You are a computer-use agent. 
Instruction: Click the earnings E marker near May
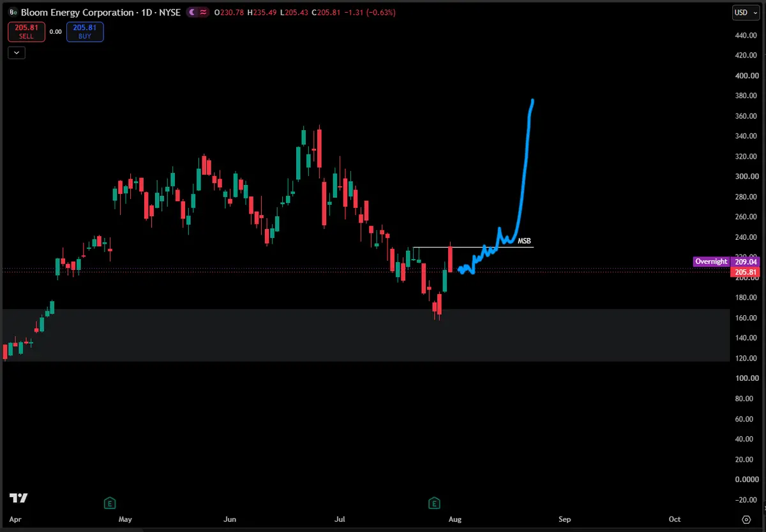point(110,503)
